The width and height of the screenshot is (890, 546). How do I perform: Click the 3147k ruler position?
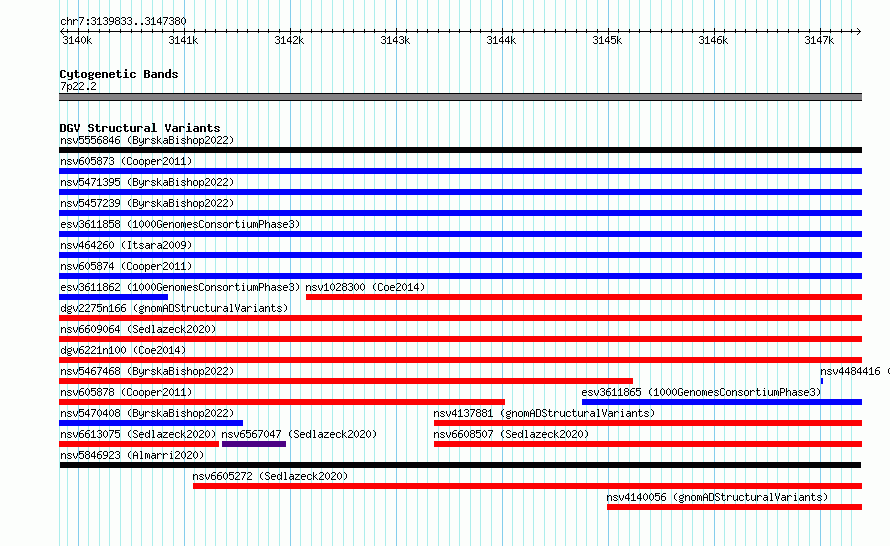[x=819, y=40]
